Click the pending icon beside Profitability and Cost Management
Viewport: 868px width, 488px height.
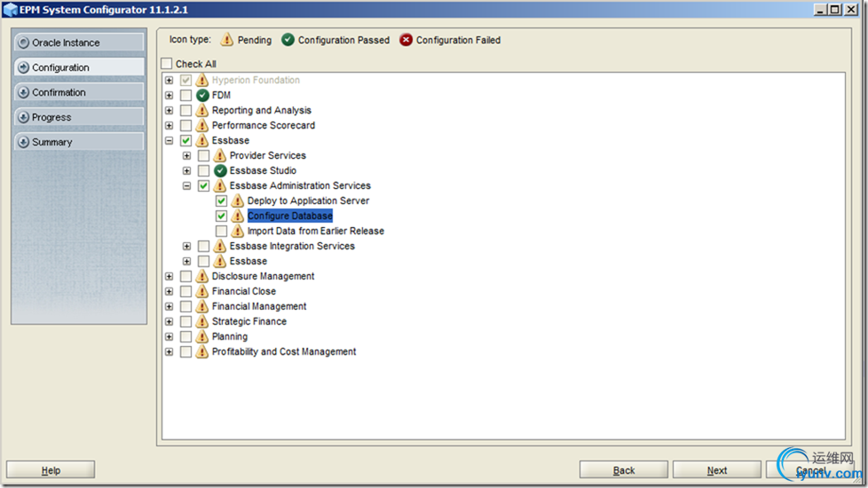(202, 351)
